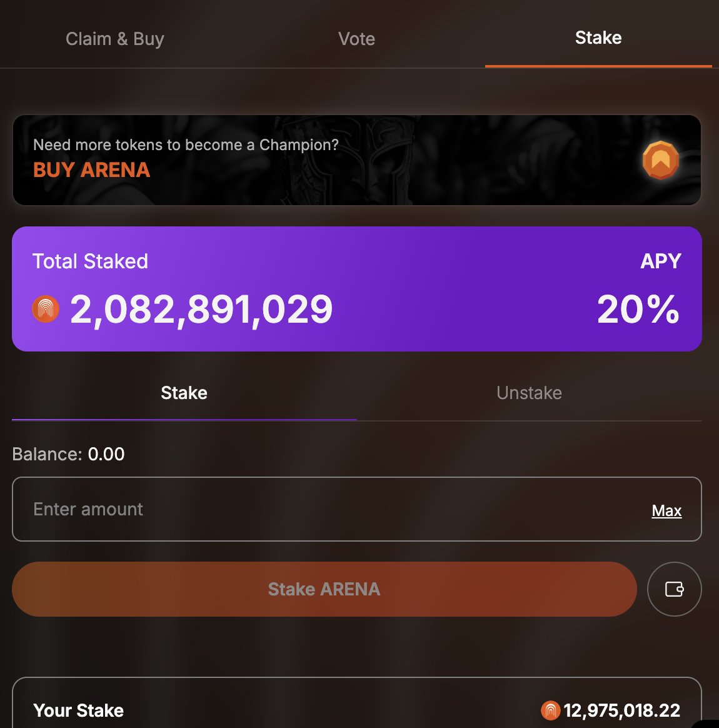This screenshot has width=719, height=728.
Task: Click the BUY ARENA link
Action: pos(91,170)
